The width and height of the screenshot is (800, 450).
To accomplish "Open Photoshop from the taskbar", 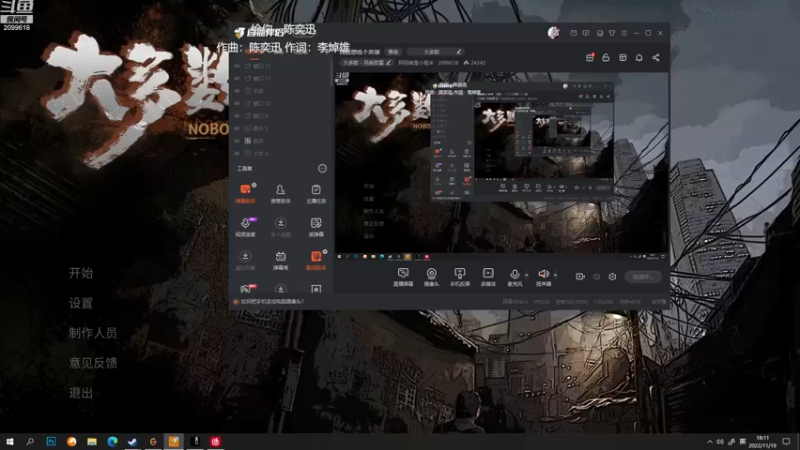I will point(51,441).
